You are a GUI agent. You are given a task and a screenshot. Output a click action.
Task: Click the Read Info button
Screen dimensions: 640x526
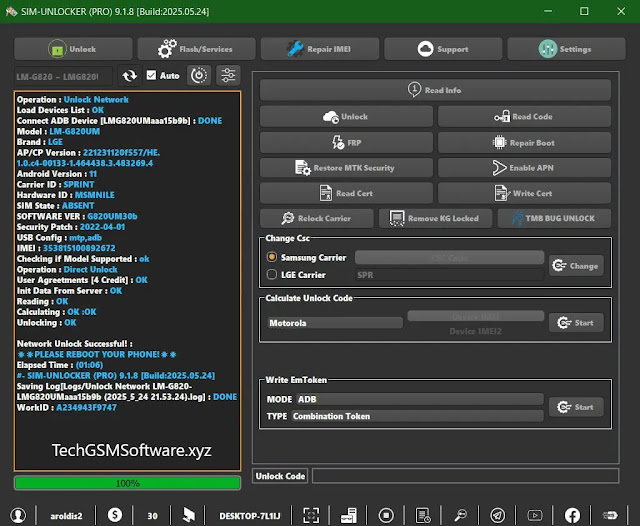(435, 90)
